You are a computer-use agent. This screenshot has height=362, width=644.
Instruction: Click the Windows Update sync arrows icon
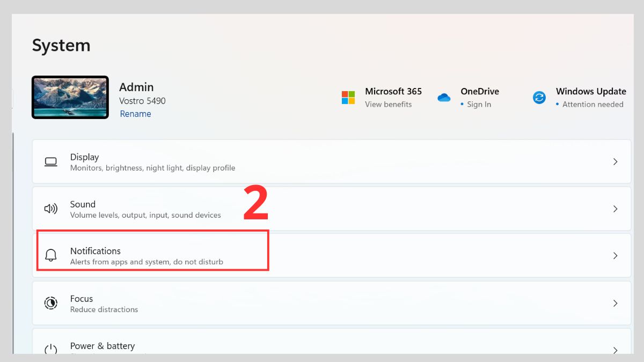pos(539,98)
